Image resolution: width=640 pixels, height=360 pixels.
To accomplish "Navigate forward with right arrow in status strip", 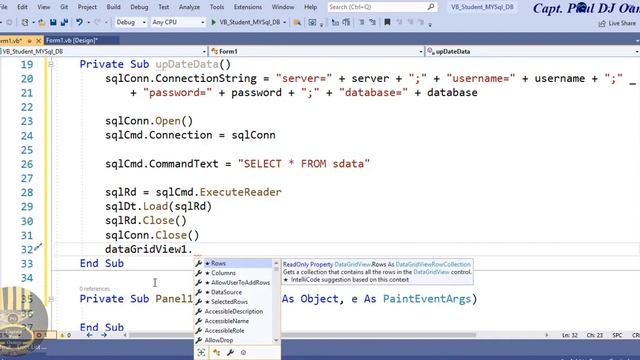I will click(104, 335).
